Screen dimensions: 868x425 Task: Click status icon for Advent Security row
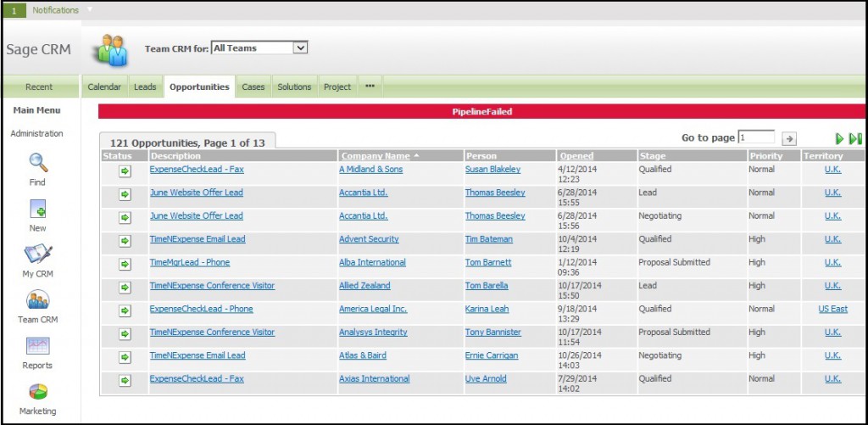click(125, 241)
